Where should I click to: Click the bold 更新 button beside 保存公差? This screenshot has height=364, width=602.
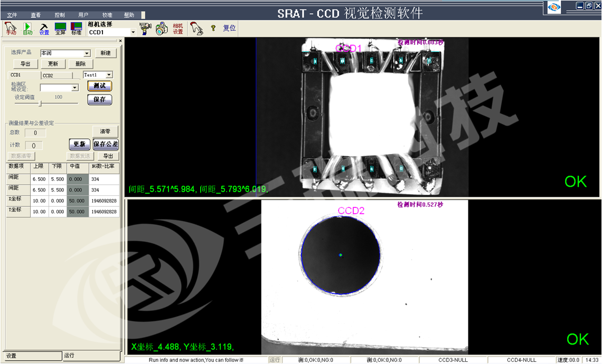click(x=79, y=144)
